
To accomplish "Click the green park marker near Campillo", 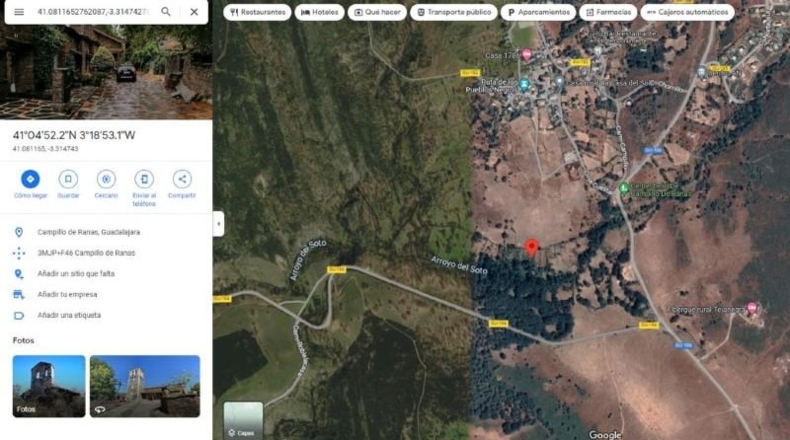I will pos(624,188).
